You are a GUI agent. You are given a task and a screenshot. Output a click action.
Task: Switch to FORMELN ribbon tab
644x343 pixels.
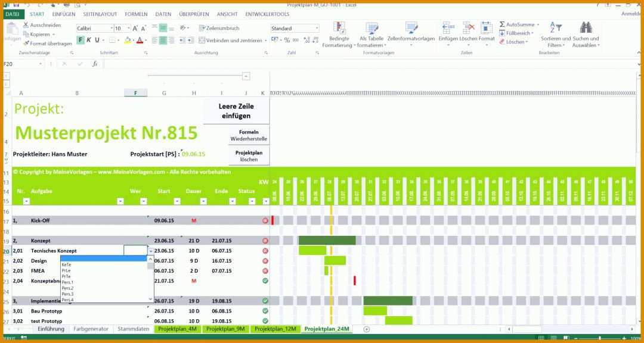coord(136,14)
